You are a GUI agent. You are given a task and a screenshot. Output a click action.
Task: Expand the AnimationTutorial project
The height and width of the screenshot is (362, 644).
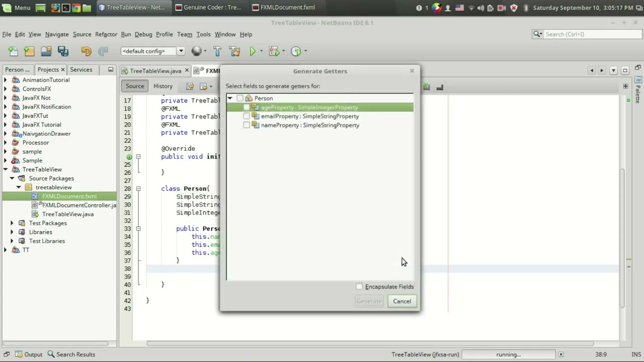[6, 80]
